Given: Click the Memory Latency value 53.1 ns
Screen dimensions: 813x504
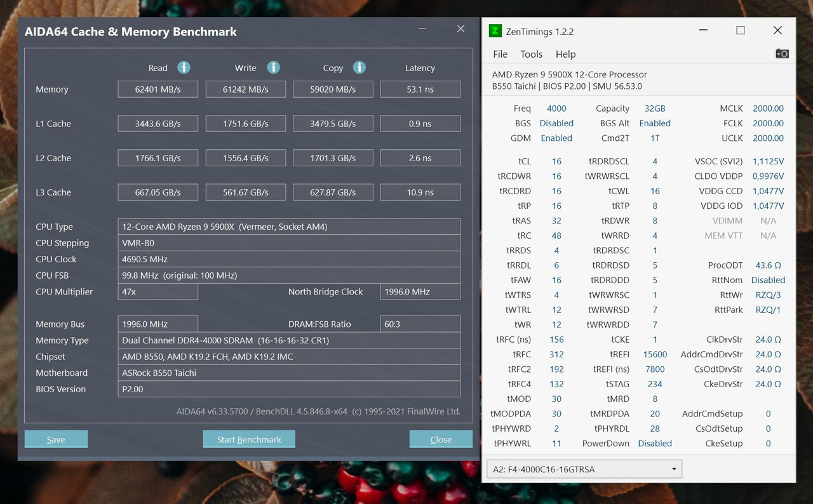Looking at the screenshot, I should 420,90.
